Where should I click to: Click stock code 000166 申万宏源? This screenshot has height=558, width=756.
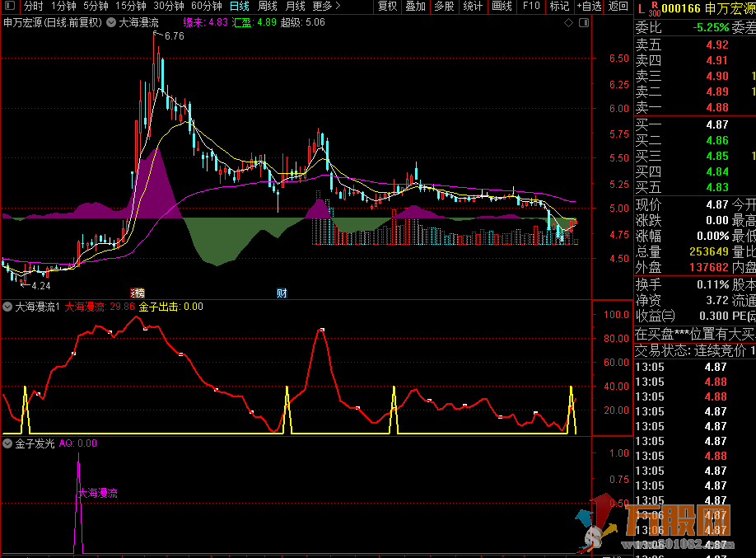coord(709,8)
